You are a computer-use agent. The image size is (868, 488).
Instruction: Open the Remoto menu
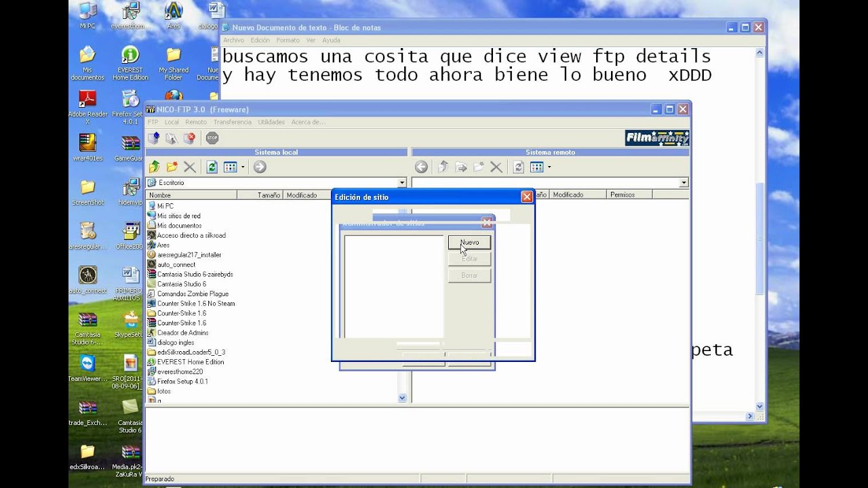[196, 122]
